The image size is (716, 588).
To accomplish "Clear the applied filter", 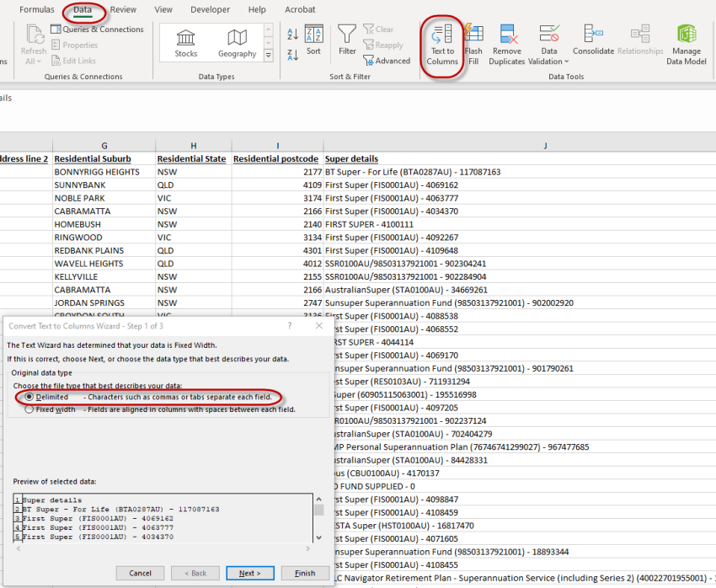I will coord(378,29).
